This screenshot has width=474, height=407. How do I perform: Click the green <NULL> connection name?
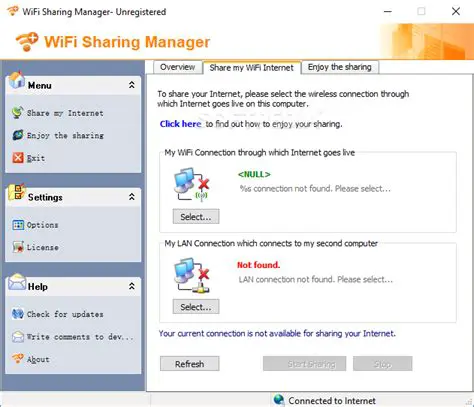click(x=254, y=174)
